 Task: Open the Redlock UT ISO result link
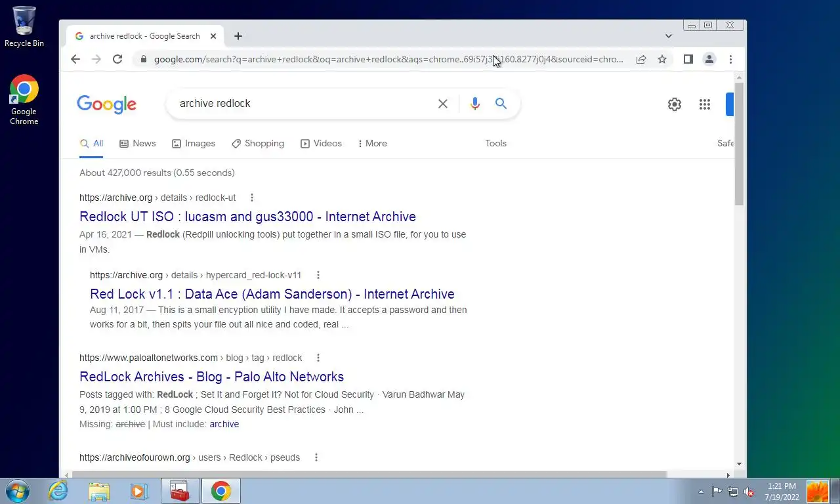point(247,217)
